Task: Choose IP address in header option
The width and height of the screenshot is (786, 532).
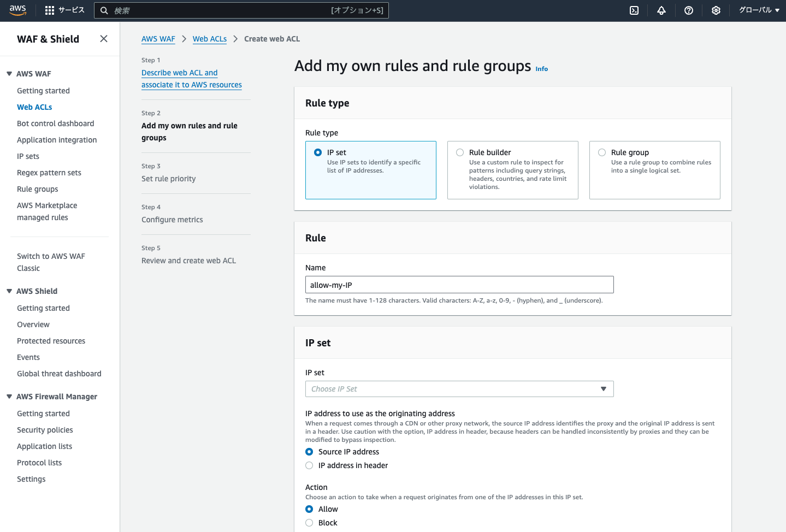Action: coord(309,465)
